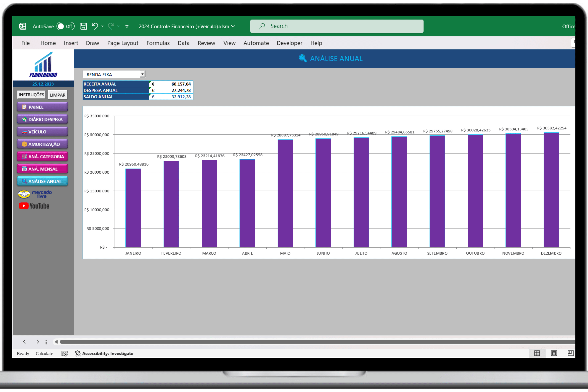
Task: Open the Help tab
Action: [316, 43]
